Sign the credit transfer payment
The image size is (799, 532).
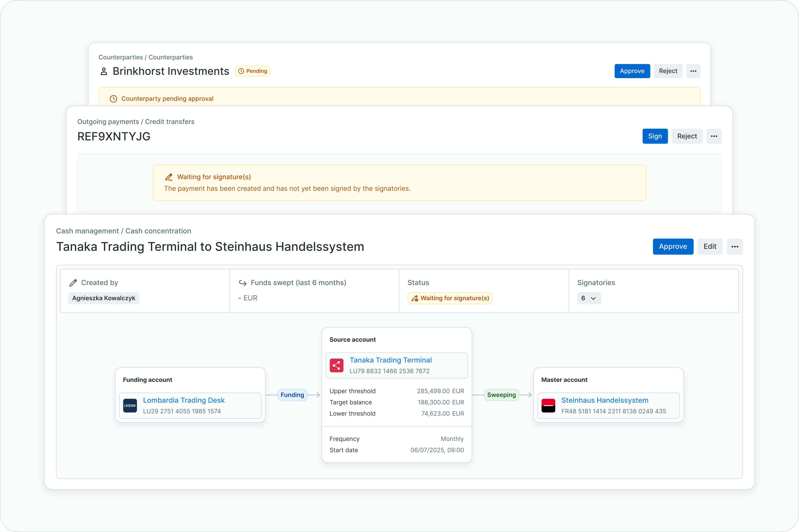655,136
